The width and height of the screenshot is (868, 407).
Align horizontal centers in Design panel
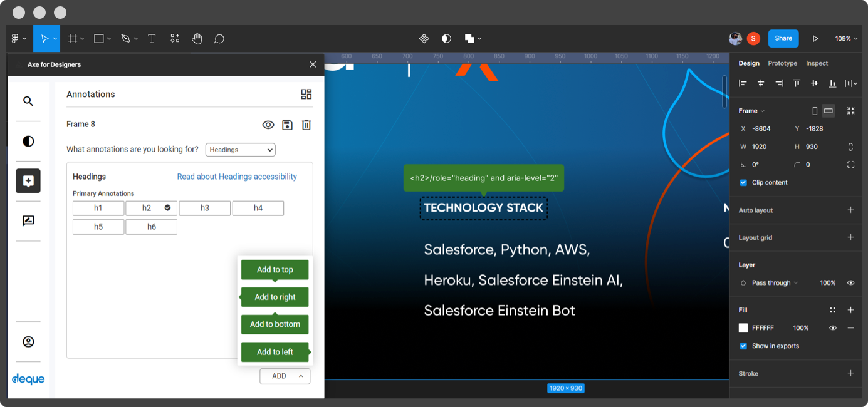pyautogui.click(x=761, y=83)
